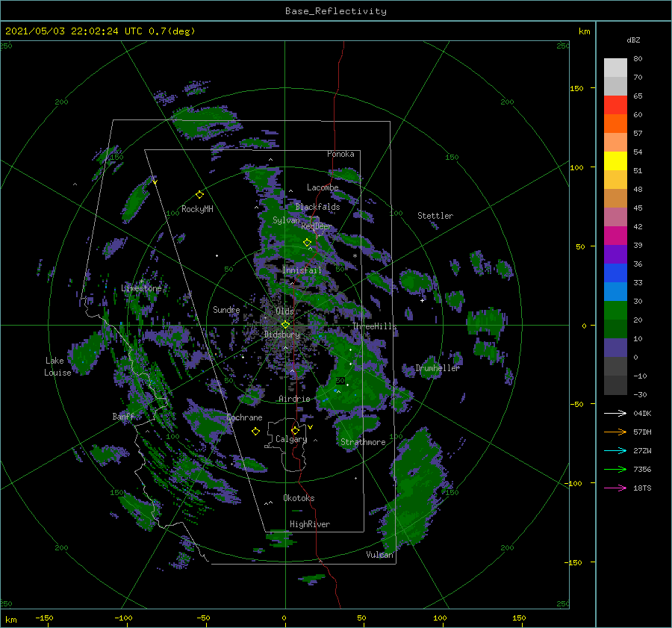Click the Sylvan label
This screenshot has height=628, width=672.
point(286,220)
